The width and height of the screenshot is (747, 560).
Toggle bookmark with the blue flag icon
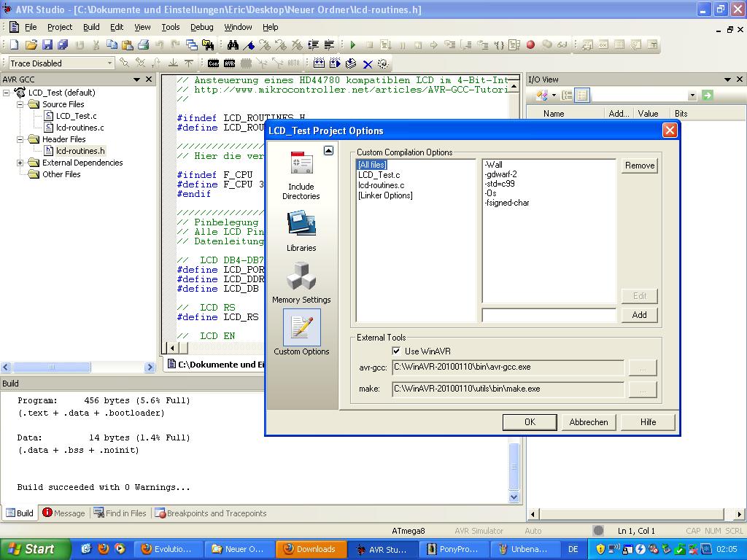[249, 44]
